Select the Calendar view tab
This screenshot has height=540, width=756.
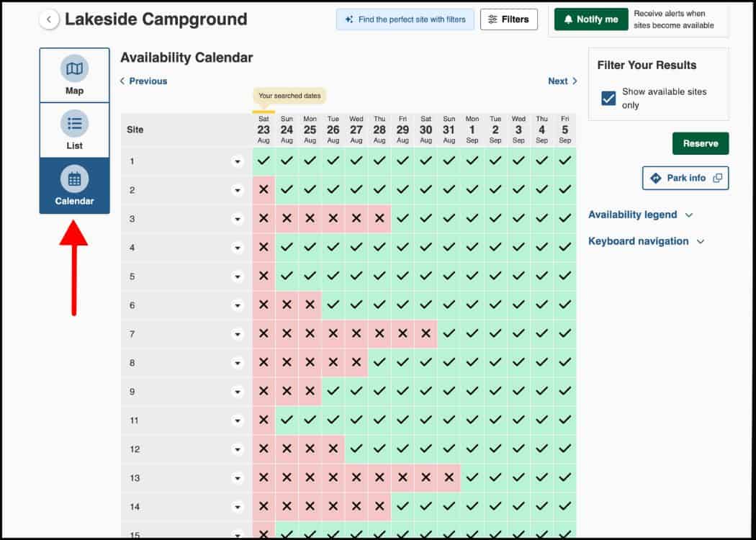[x=75, y=186]
